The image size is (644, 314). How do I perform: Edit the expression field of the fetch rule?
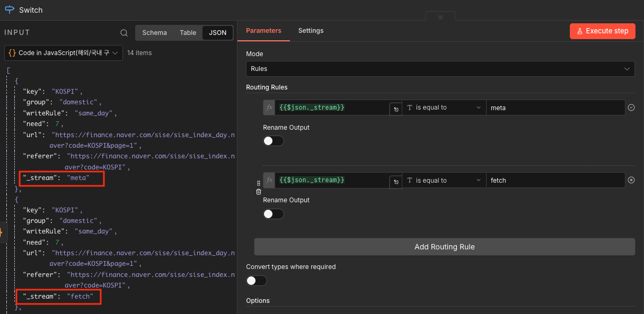click(332, 180)
